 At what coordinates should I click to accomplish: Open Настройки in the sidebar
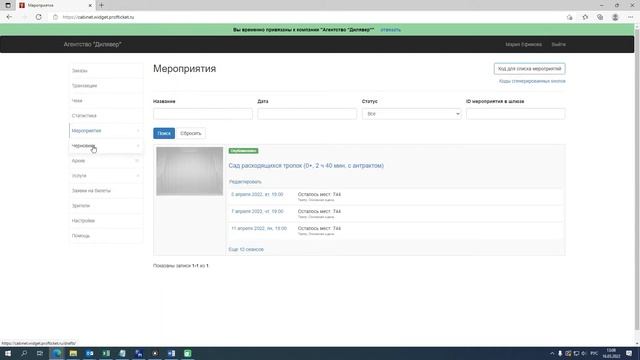click(x=106, y=221)
